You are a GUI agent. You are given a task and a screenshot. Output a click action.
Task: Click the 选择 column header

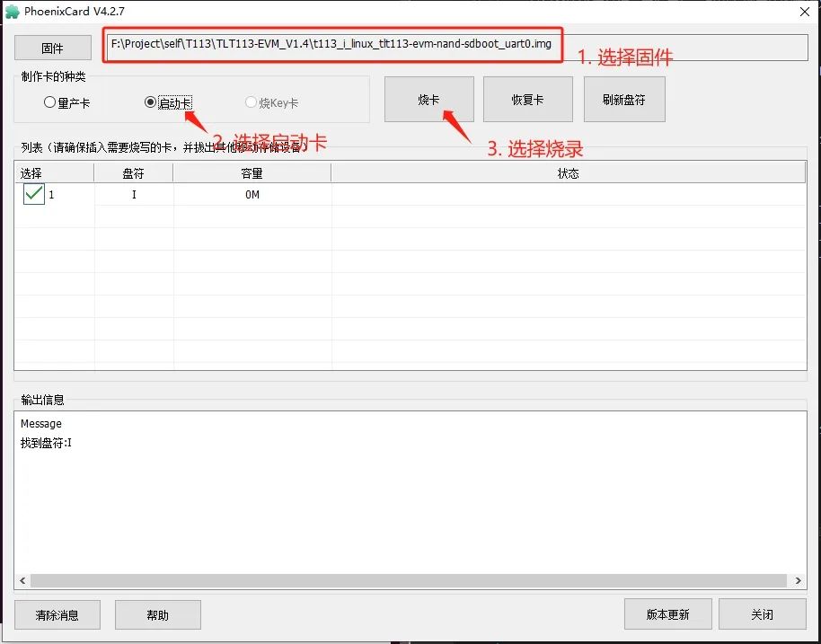pos(54,173)
